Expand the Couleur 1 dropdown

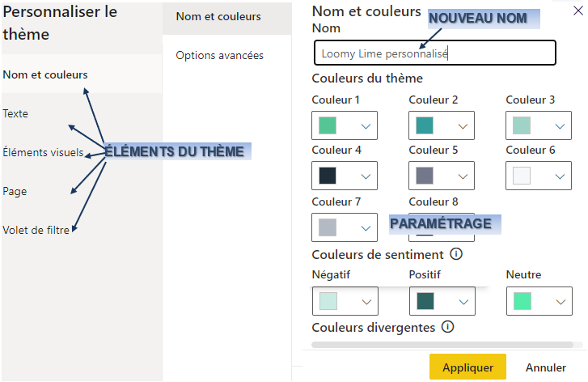(x=366, y=126)
